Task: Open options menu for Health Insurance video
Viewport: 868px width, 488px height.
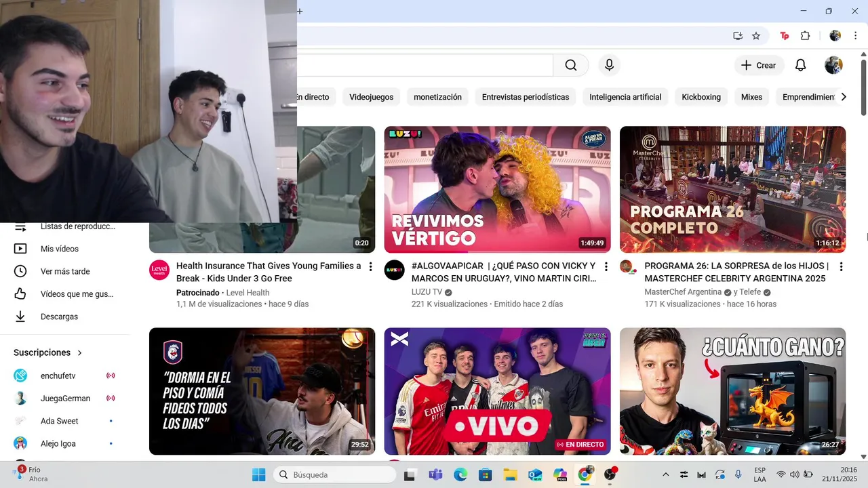Action: tap(370, 267)
